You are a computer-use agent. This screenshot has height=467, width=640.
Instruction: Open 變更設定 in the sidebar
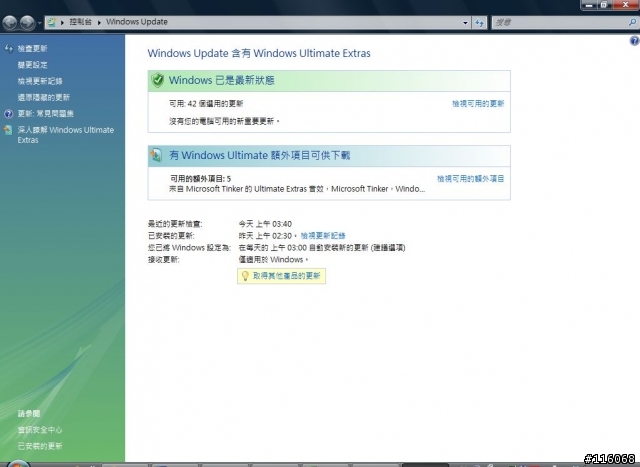coord(33,65)
